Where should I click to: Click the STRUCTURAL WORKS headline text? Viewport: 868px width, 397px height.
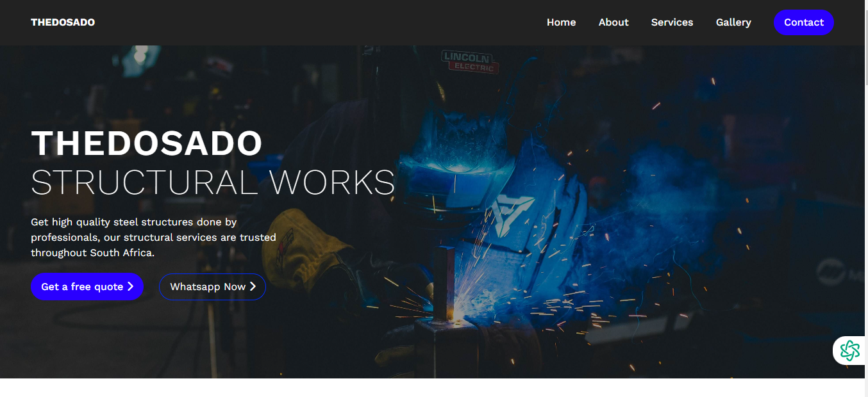pyautogui.click(x=213, y=182)
